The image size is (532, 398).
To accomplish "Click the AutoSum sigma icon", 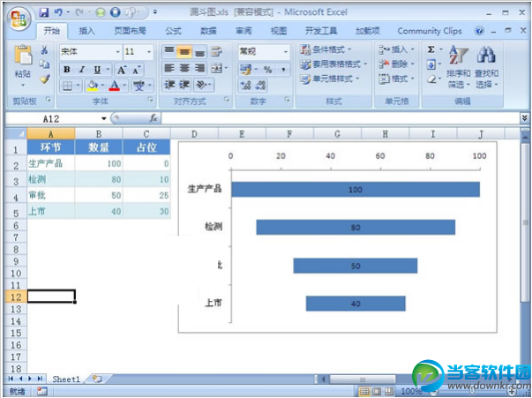I will tap(431, 50).
